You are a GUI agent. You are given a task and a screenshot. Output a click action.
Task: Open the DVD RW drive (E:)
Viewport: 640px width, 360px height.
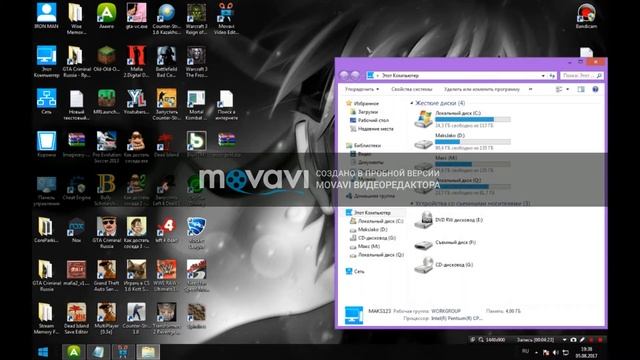point(449,220)
